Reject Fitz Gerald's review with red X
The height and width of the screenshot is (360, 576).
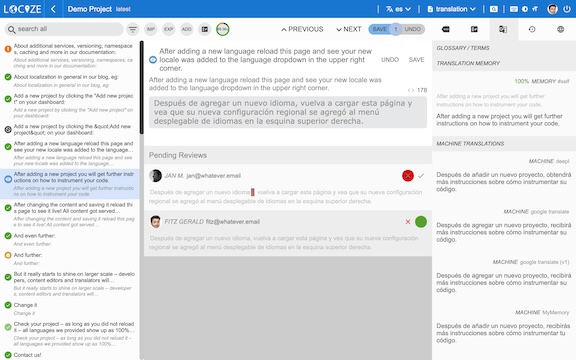tap(408, 222)
